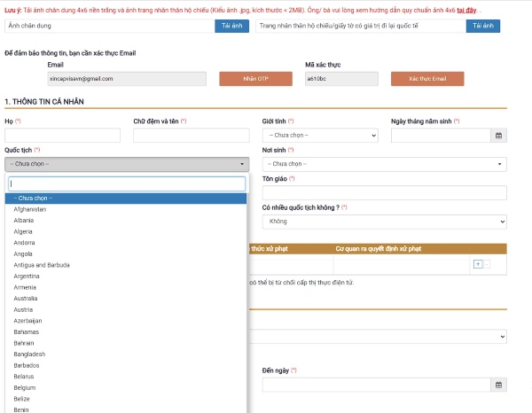Screen dimensions: 532x413
Task: Click the Ngày tháng năm sinh field
Action: [441, 136]
